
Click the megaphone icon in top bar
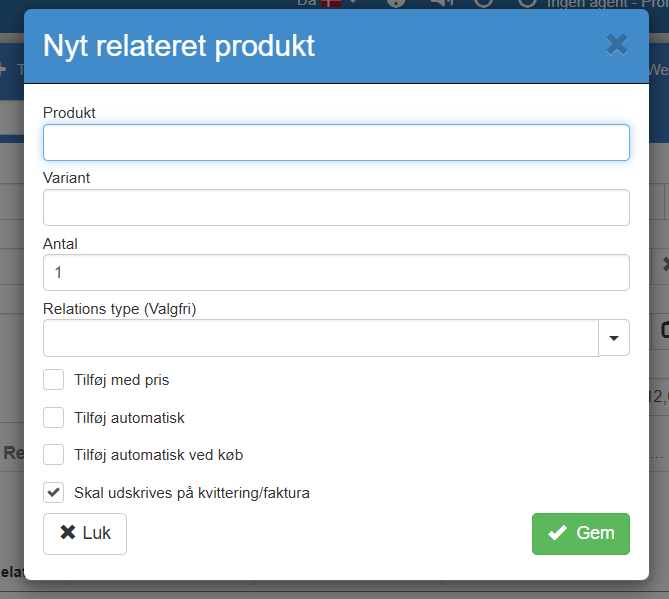(441, 3)
